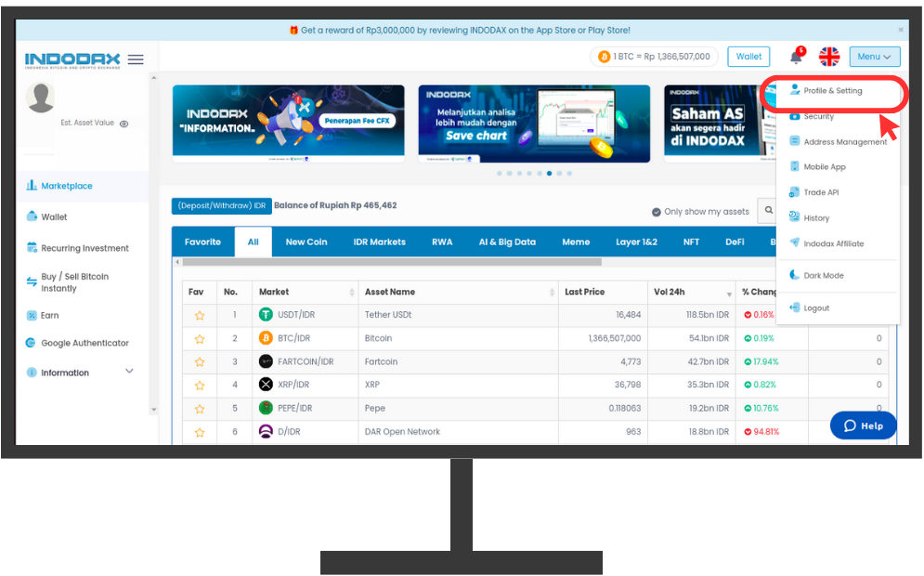Click the sidebar scroll up arrow

[x=154, y=77]
